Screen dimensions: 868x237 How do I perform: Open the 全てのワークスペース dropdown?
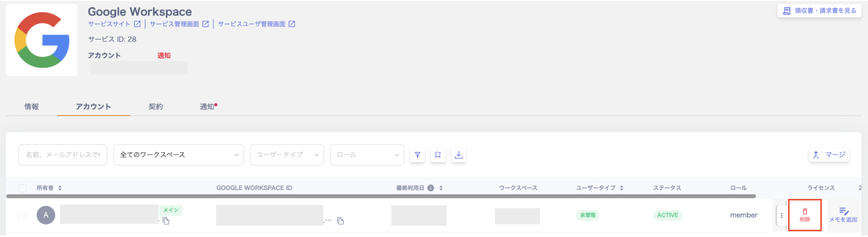pyautogui.click(x=179, y=154)
